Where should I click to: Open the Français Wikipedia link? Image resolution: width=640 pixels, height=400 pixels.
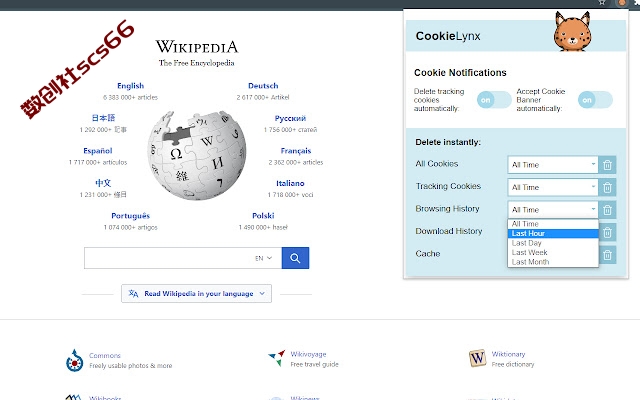tap(296, 151)
